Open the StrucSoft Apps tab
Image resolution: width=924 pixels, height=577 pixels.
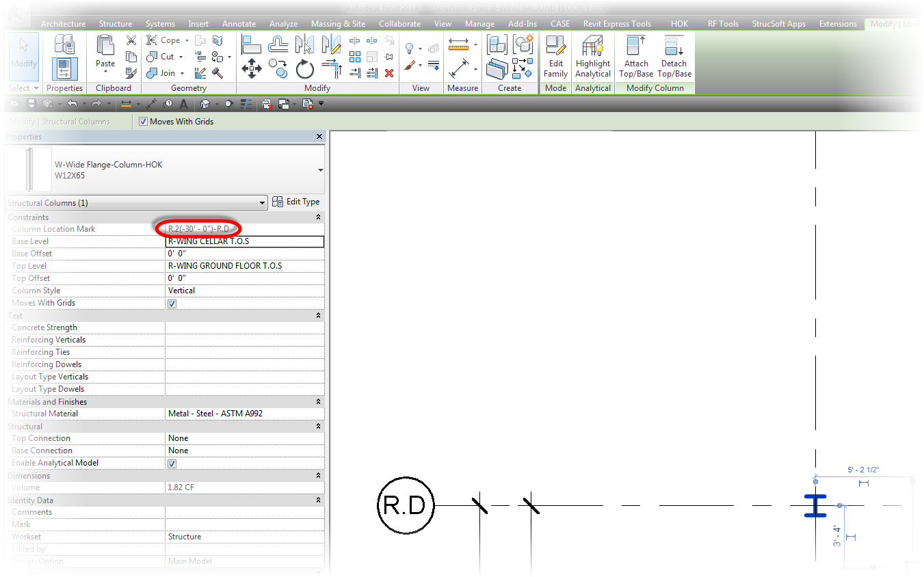tap(779, 24)
